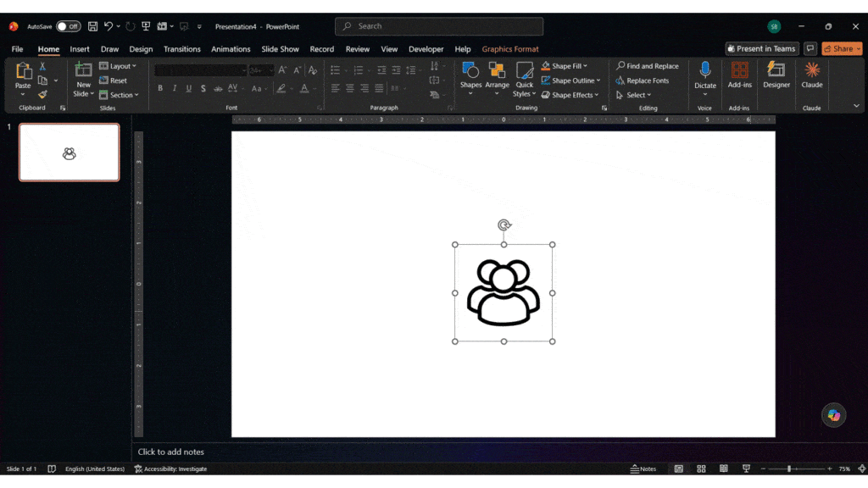Toggle Italic formatting
The image size is (868, 488).
(x=175, y=88)
